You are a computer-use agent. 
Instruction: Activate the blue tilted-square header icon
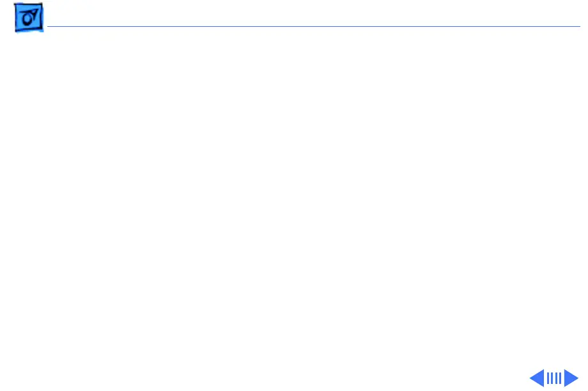click(x=29, y=17)
